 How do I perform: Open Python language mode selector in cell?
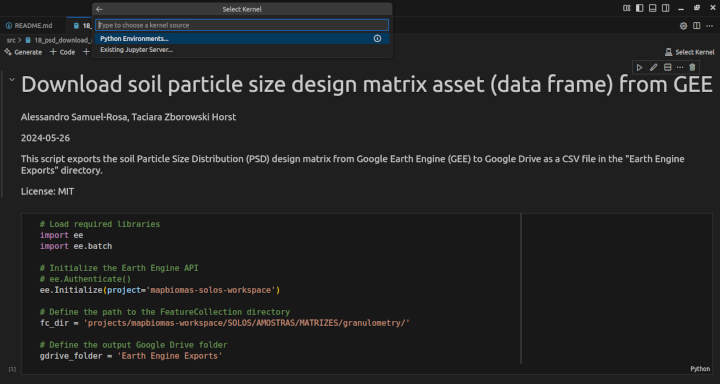coord(700,369)
